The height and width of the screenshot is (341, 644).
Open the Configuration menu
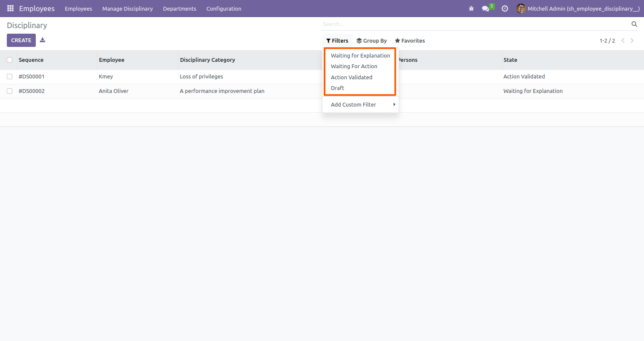click(224, 9)
